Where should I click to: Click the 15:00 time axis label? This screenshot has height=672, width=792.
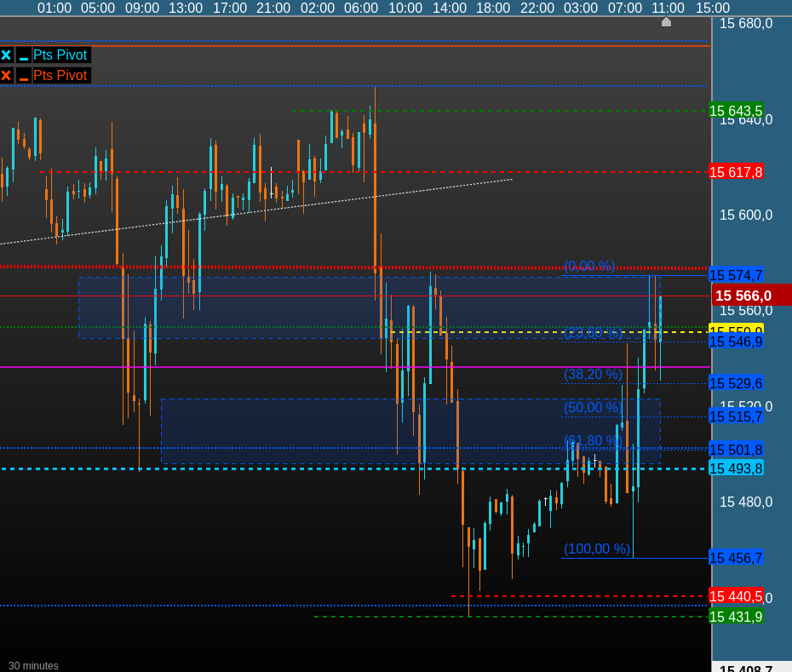click(713, 8)
